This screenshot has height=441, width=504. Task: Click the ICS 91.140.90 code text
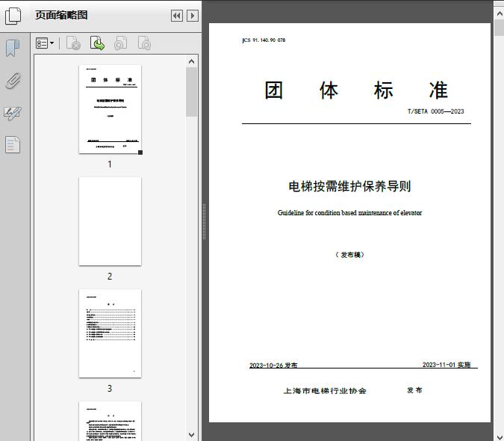coord(264,40)
